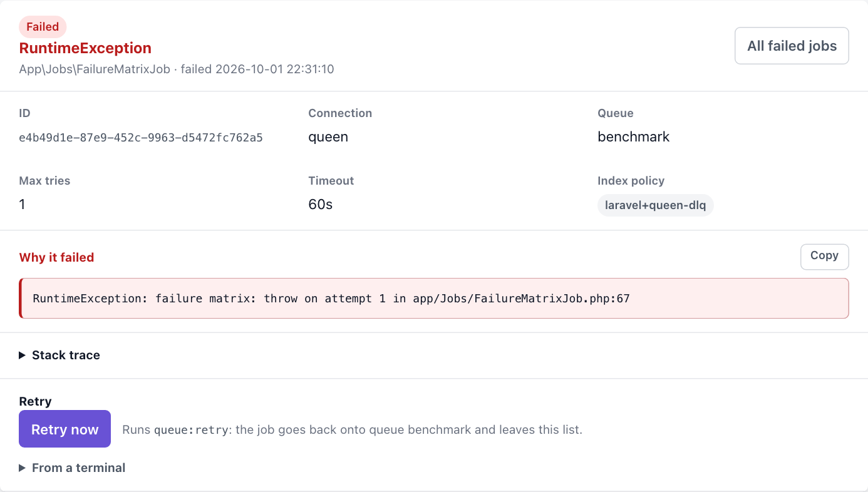Screen dimensions: 868x492
Task: Click the App\Jobs\FailureMatrixJob failed timestamp line
Action: (177, 69)
